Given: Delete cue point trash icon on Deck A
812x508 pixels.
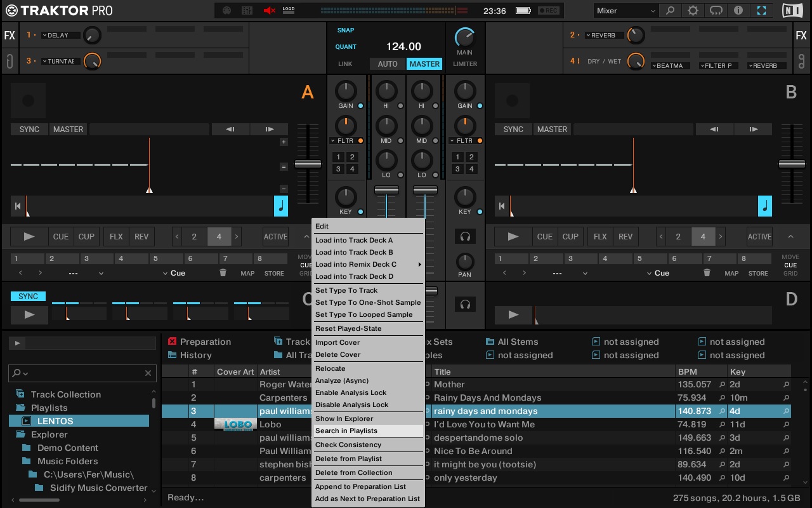Looking at the screenshot, I should (x=223, y=273).
